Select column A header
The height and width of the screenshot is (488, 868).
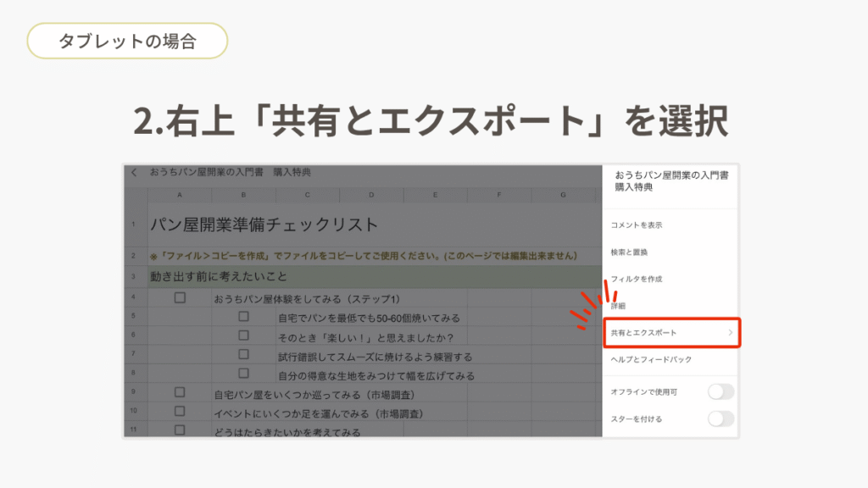click(x=180, y=195)
